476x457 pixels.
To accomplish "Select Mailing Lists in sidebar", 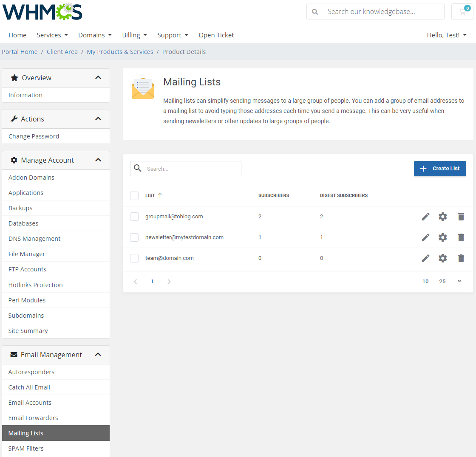I will [x=56, y=433].
